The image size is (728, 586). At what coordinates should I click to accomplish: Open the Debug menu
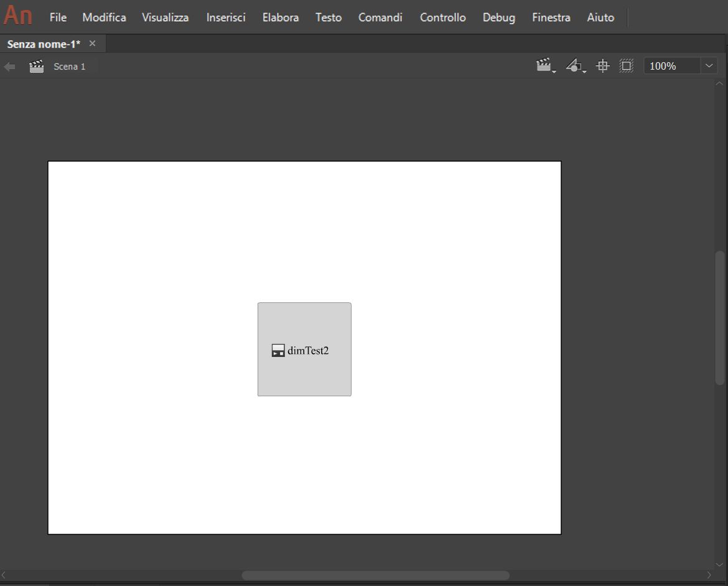(x=498, y=17)
